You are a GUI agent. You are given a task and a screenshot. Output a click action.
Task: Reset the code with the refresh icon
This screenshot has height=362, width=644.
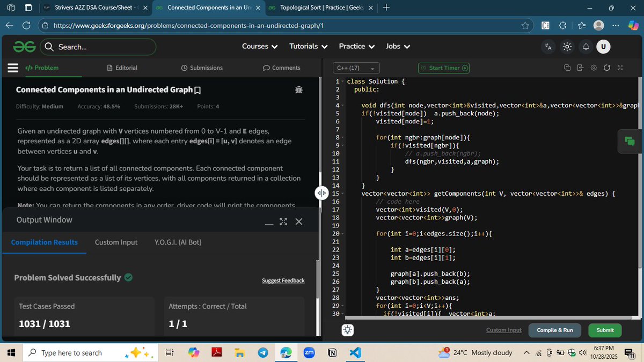[x=606, y=68]
